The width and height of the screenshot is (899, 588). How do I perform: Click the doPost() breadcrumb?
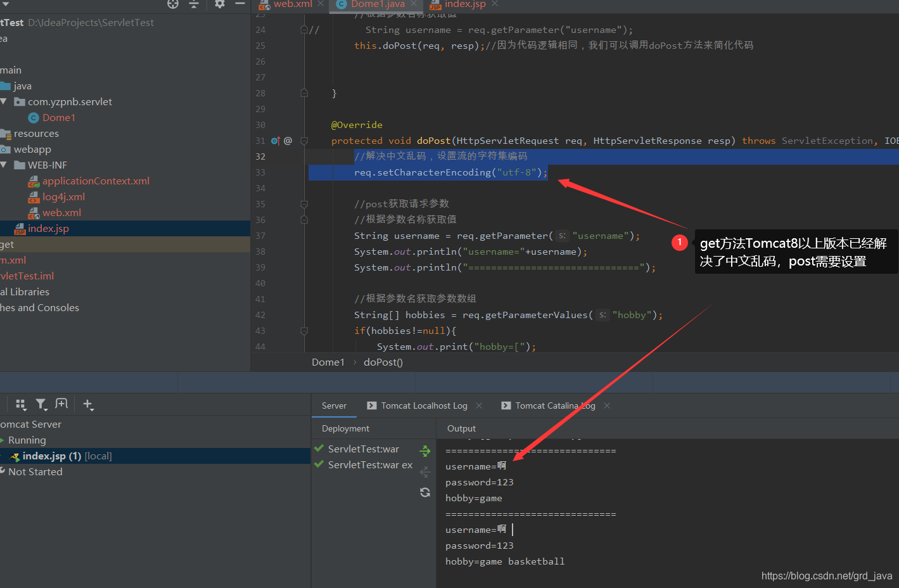[x=383, y=362]
